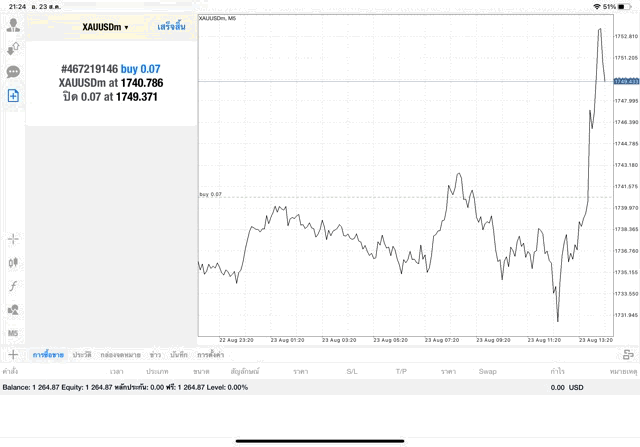Viewport: 640px width, 447px height.
Task: Select the current price label on price axis
Action: coord(626,81)
